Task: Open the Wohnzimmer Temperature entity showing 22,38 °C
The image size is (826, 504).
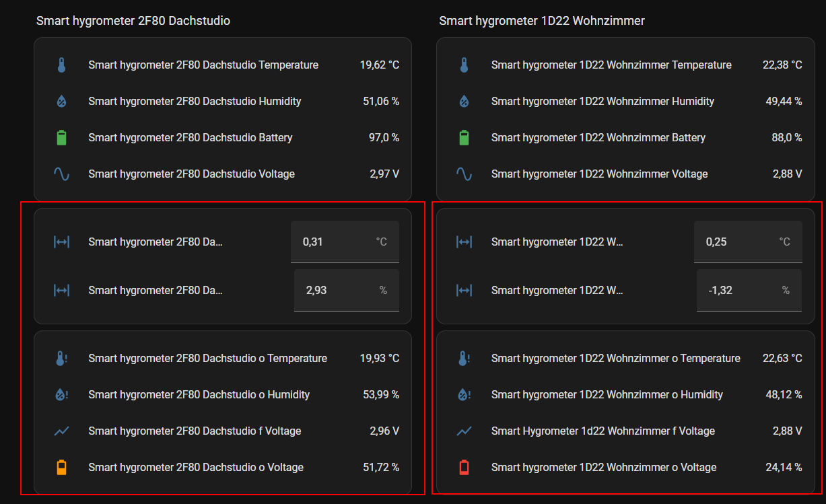Action: pyautogui.click(x=611, y=65)
